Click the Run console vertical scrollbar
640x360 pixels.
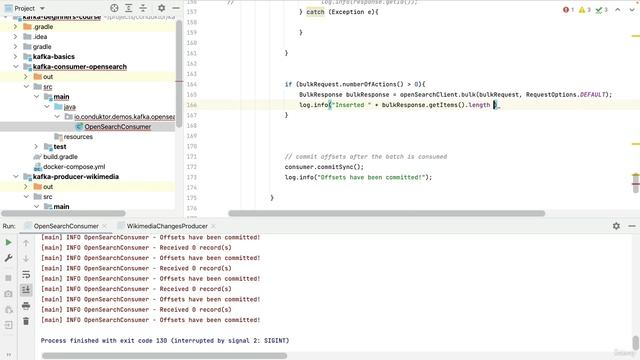[x=636, y=342]
